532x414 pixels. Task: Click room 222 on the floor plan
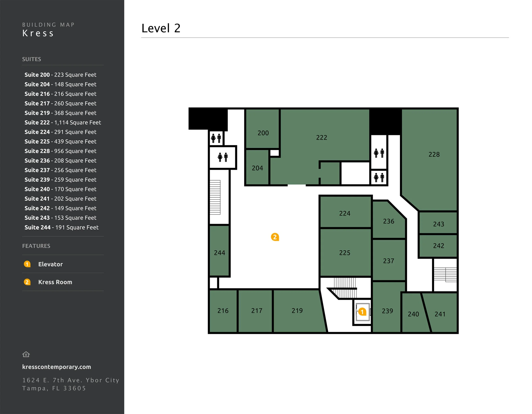321,138
